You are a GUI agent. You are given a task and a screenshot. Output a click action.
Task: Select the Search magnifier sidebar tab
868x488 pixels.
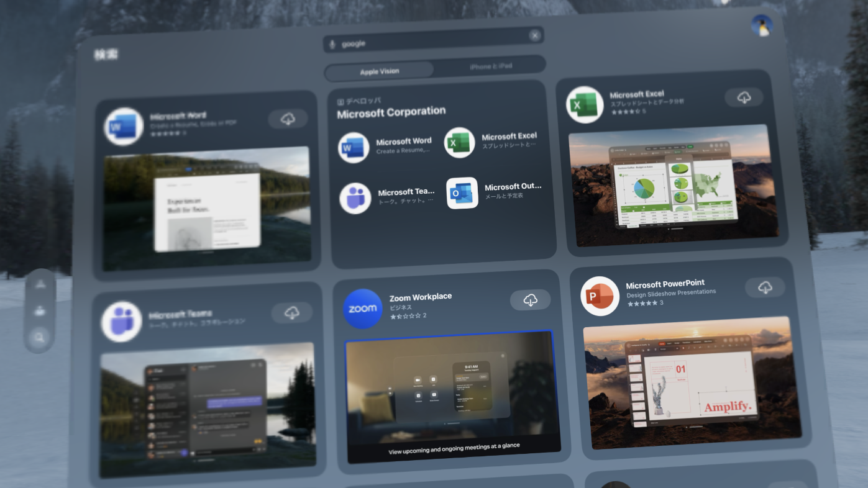click(40, 338)
